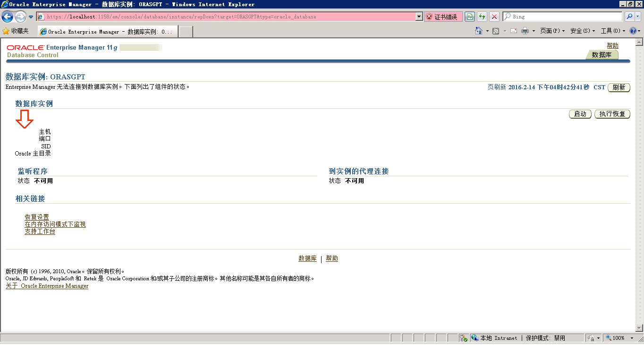The height and width of the screenshot is (345, 644).
Task: Print the page with the printer icon
Action: (525, 31)
